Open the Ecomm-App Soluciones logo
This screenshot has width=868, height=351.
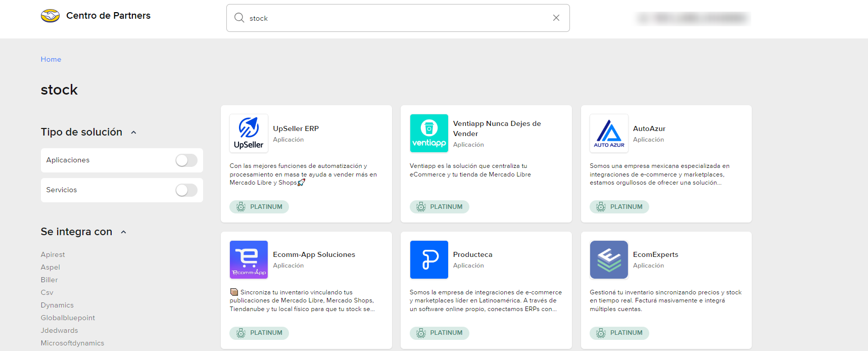249,259
